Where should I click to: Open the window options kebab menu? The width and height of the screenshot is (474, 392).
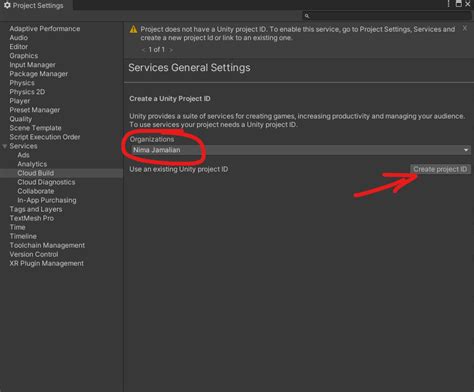pyautogui.click(x=449, y=4)
